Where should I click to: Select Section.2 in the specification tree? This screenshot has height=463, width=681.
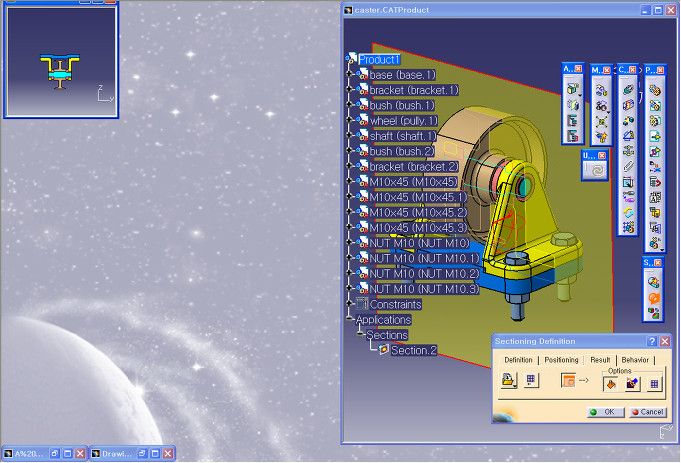pyautogui.click(x=413, y=350)
